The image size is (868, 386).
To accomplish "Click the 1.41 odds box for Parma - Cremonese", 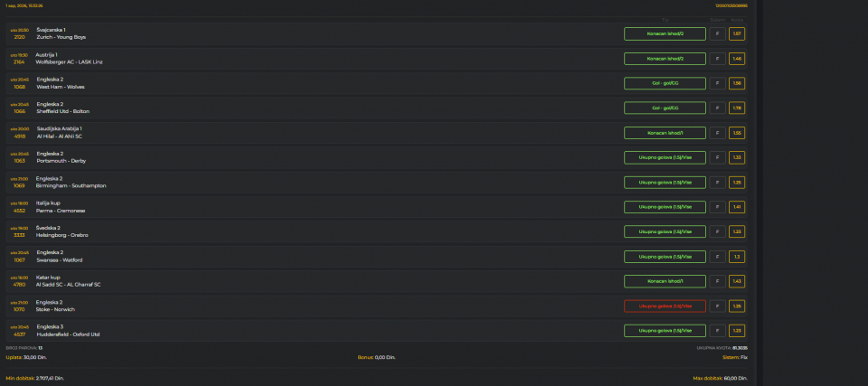I will 737,207.
